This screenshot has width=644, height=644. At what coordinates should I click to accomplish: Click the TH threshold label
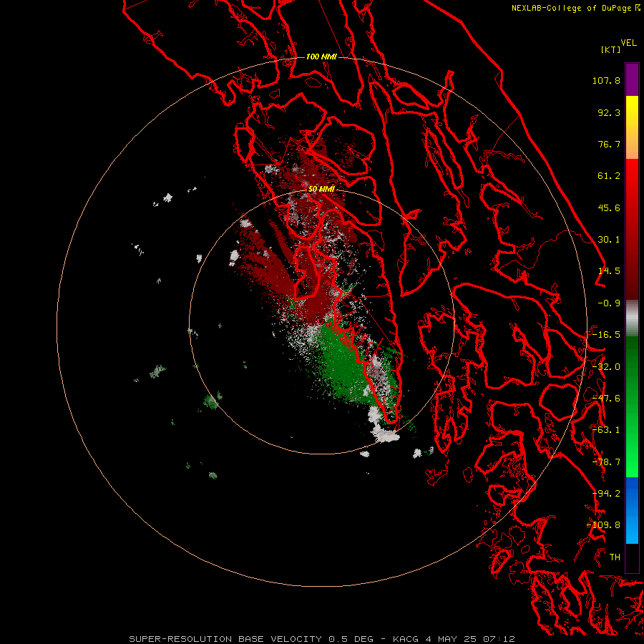[615, 557]
